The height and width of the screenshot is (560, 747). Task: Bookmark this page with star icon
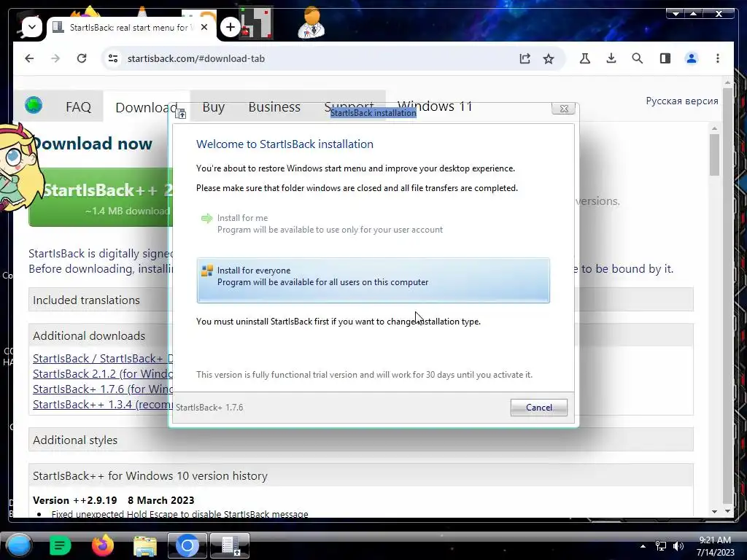549,58
